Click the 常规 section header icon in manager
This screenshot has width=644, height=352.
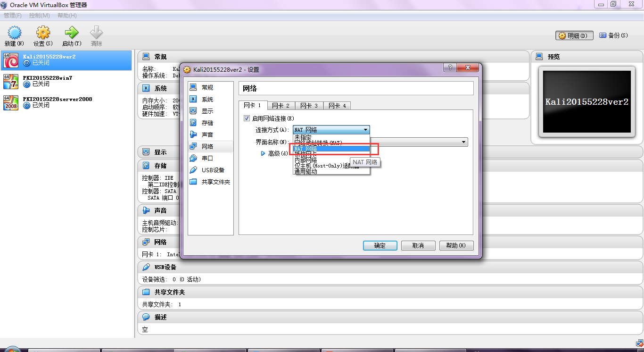tap(146, 57)
